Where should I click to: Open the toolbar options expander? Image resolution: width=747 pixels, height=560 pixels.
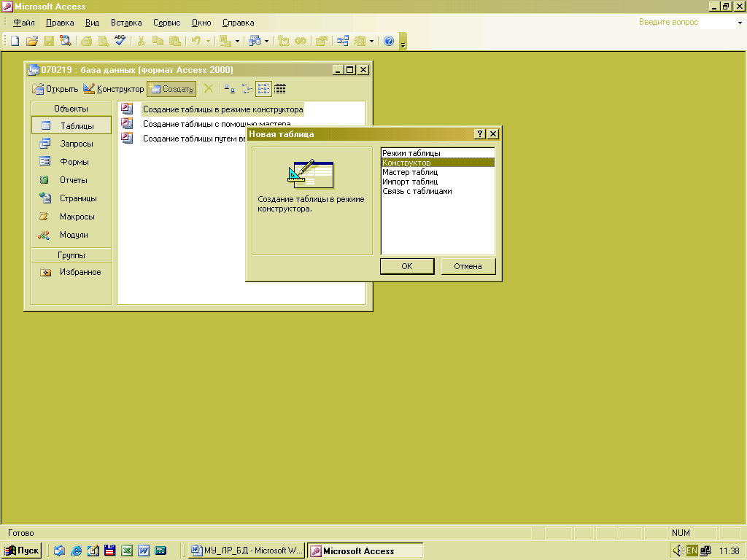[x=403, y=42]
